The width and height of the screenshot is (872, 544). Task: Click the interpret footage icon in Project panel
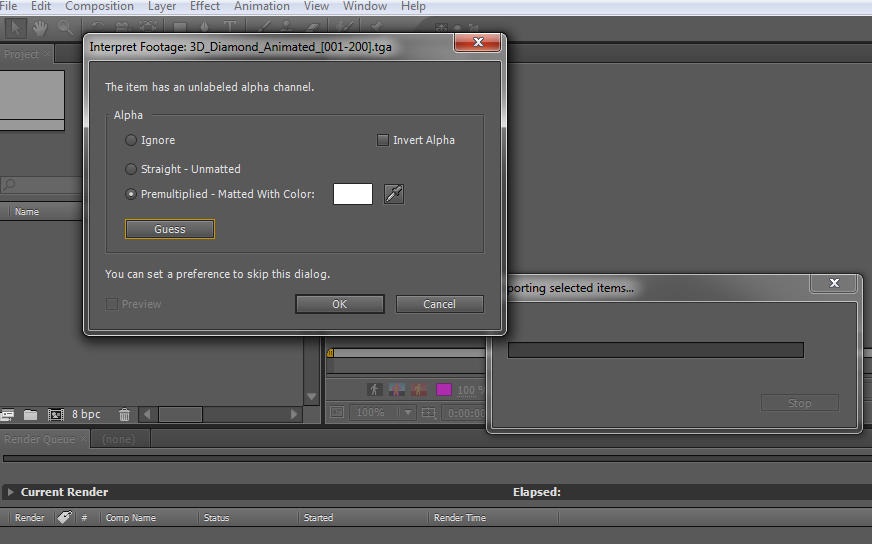7,414
